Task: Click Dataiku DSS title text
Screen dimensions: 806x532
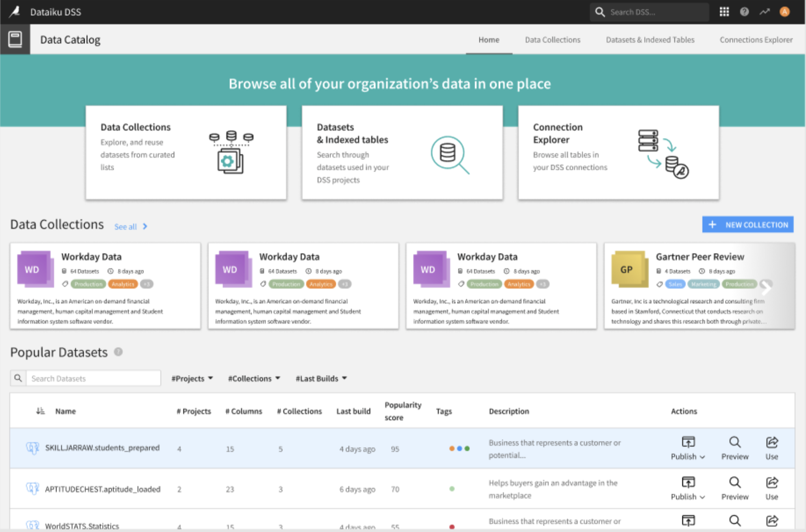Action: 55,12
